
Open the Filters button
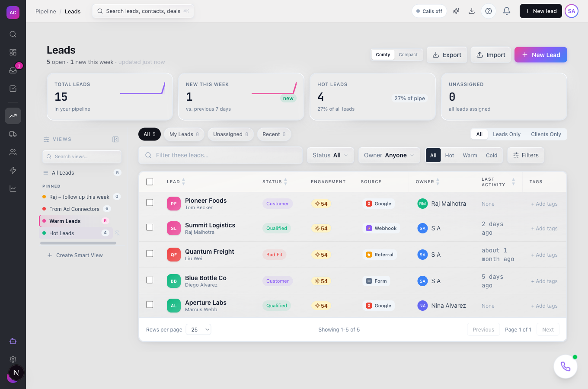point(526,155)
